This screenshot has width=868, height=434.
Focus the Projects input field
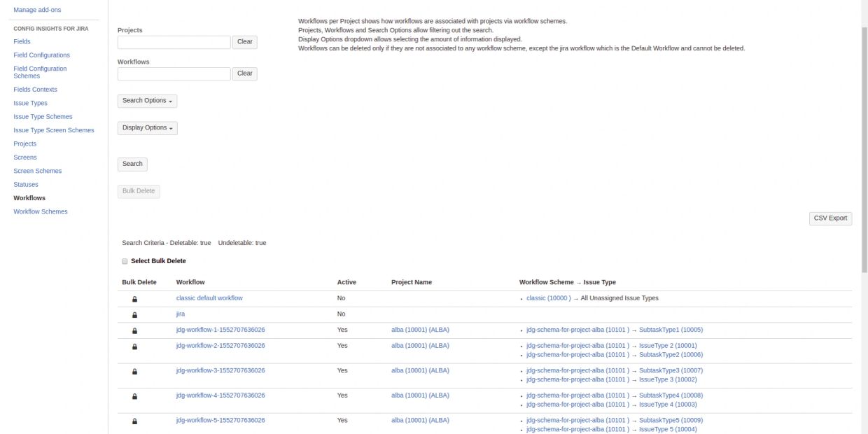tap(174, 42)
